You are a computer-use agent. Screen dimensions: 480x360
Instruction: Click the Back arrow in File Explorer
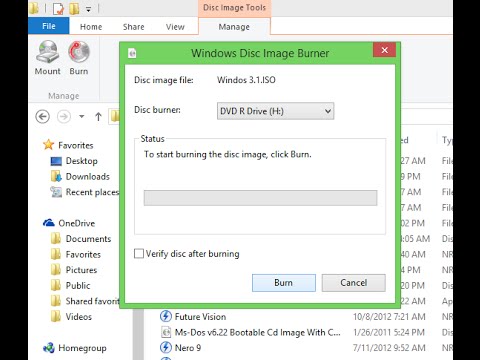coord(42,117)
